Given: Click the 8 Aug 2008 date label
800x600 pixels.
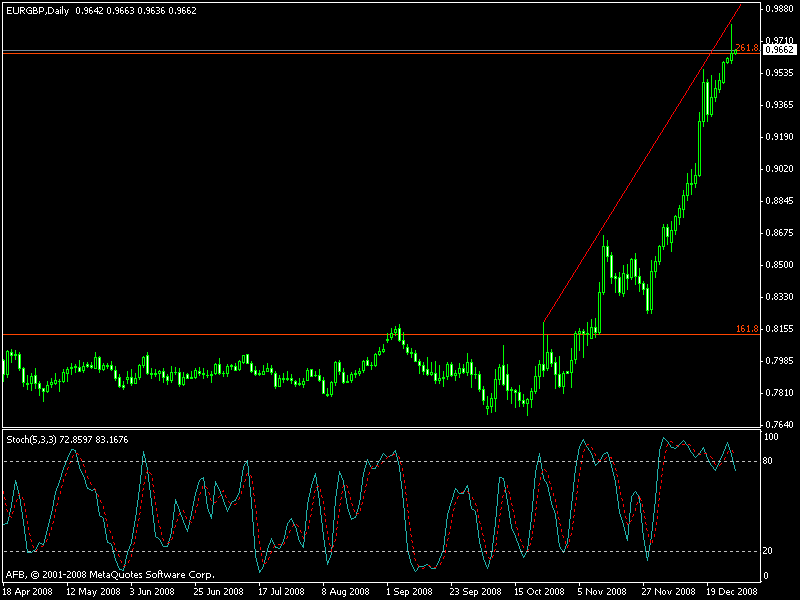Looking at the screenshot, I should point(342,591).
